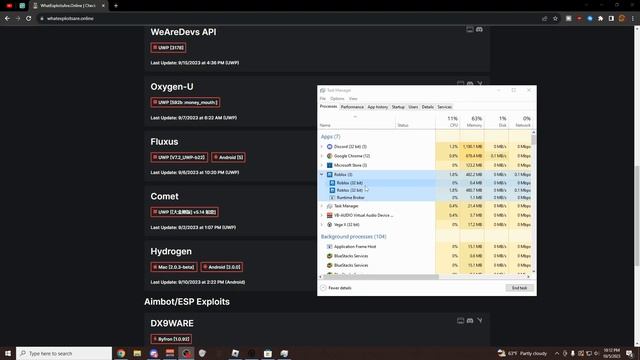Click the Vega X process icon
Image resolution: width=640 pixels, height=360 pixels.
329,224
